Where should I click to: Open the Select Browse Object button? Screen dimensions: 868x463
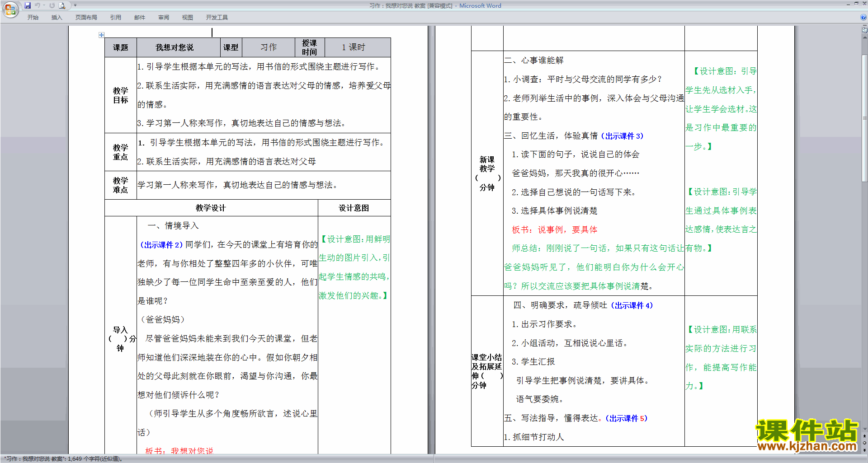coord(864,443)
